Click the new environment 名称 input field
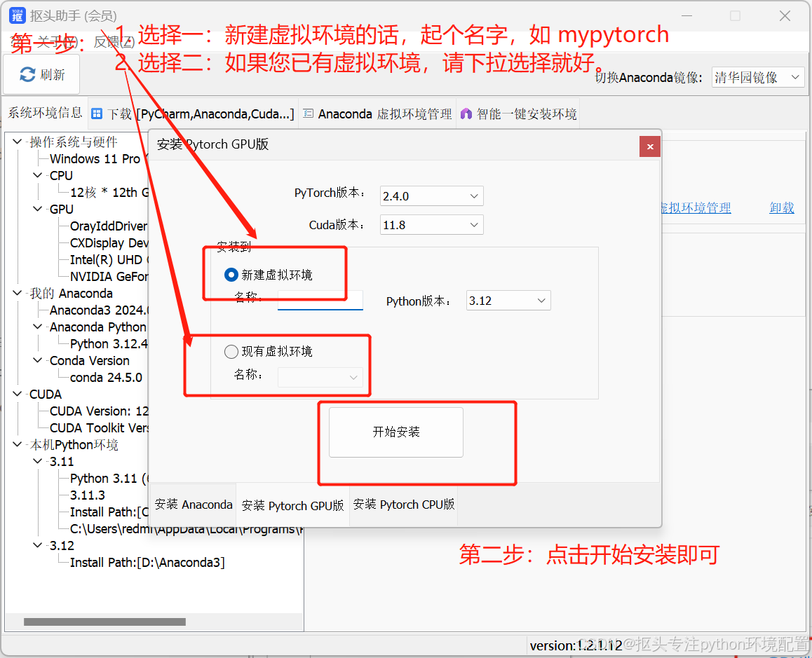This screenshot has width=812, height=658. pyautogui.click(x=320, y=300)
